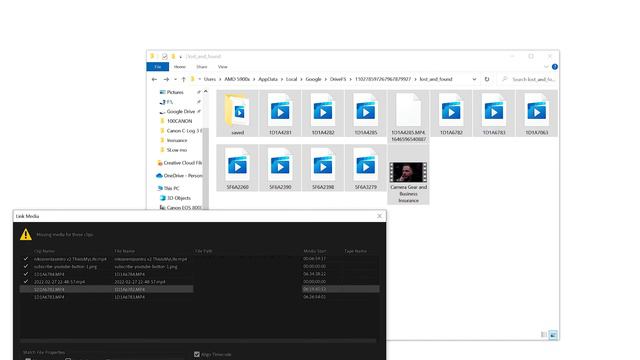Open Explorer help via blue question icon
The width and height of the screenshot is (640, 360).
click(x=555, y=67)
